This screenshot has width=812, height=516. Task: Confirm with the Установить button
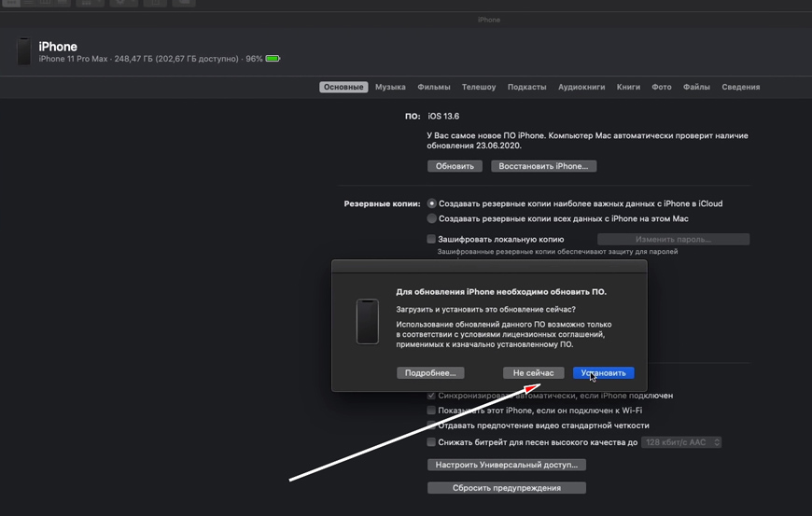point(603,372)
